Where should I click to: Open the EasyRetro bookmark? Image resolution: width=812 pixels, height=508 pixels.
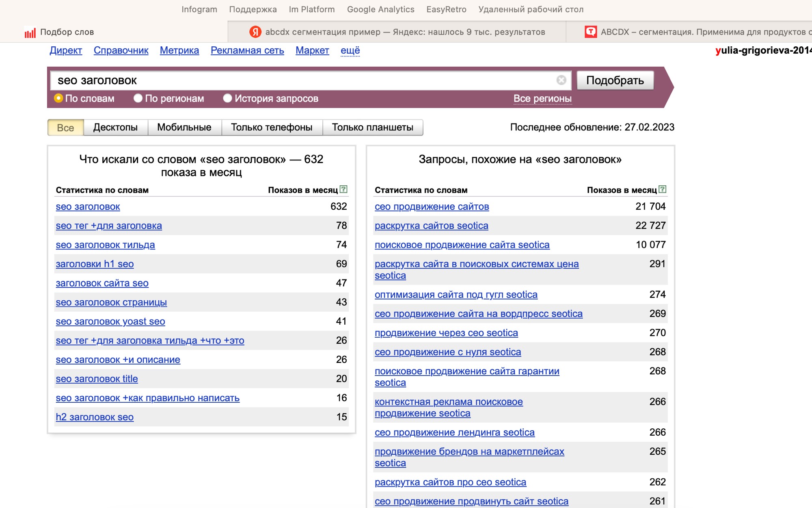446,9
